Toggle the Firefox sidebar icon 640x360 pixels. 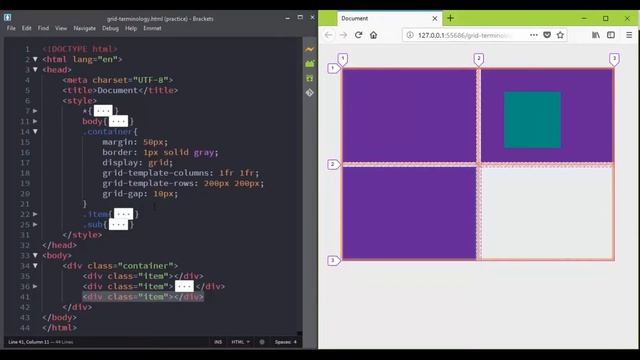click(611, 35)
